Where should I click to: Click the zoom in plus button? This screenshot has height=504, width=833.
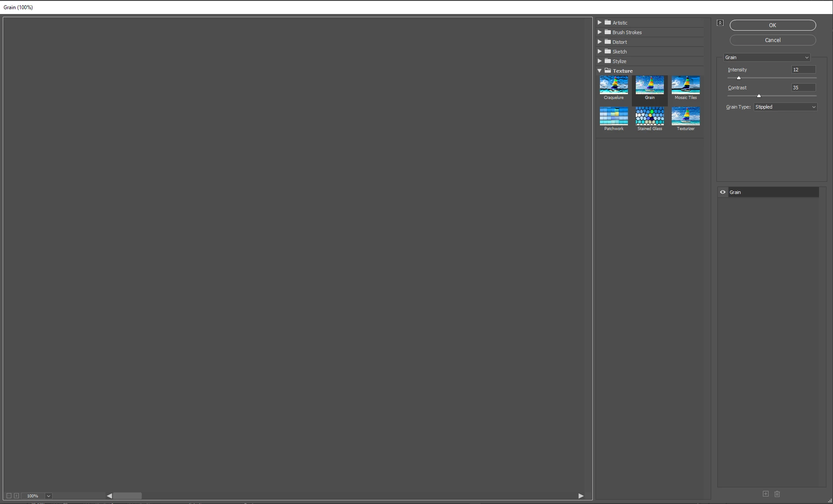tap(16, 496)
